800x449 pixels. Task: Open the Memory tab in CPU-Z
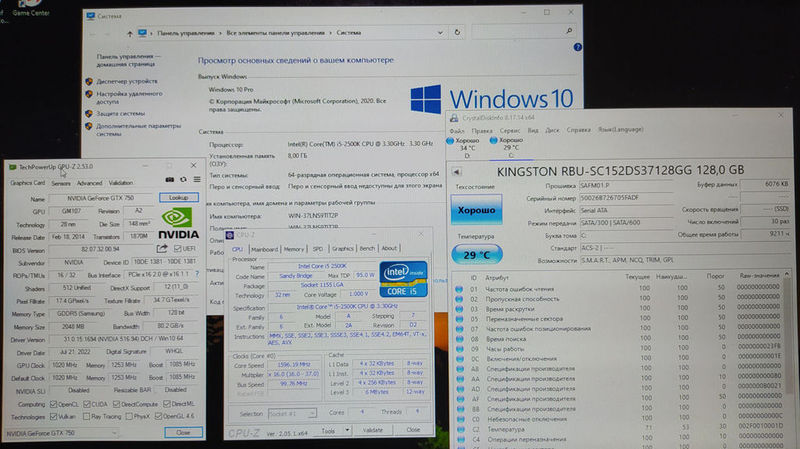[293, 249]
